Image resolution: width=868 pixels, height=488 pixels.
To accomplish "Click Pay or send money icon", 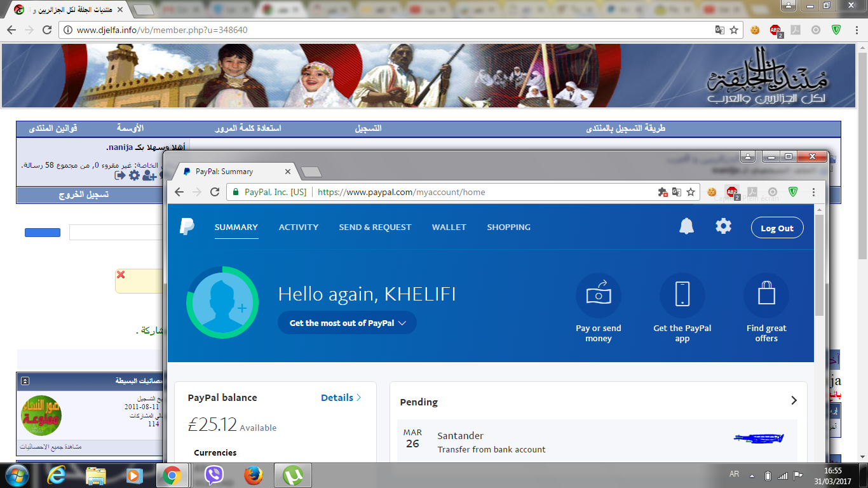I will (598, 295).
